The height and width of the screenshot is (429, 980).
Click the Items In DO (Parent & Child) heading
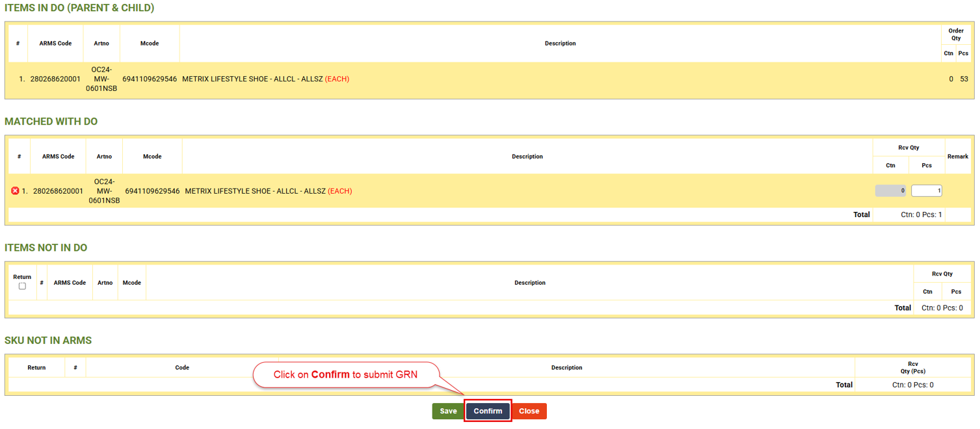[79, 8]
